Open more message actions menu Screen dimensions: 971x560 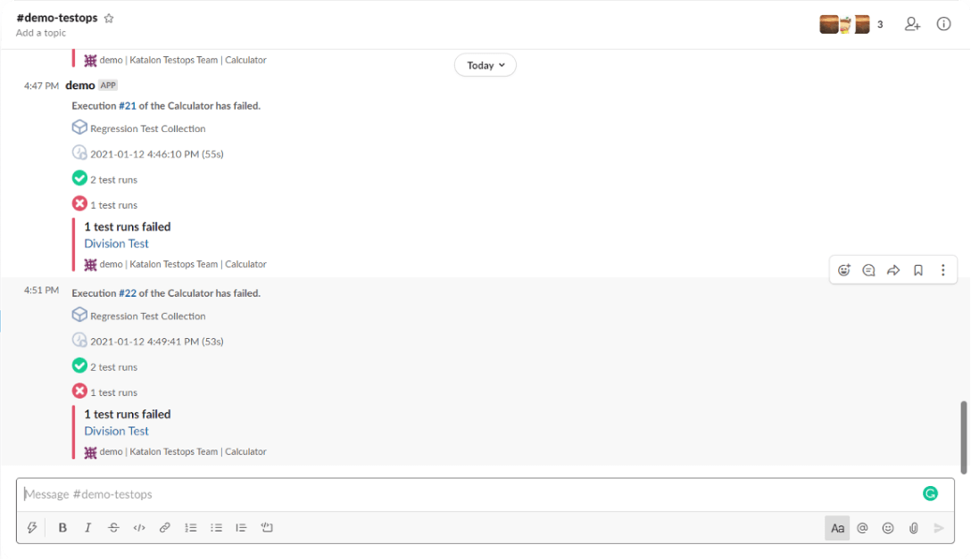click(943, 270)
